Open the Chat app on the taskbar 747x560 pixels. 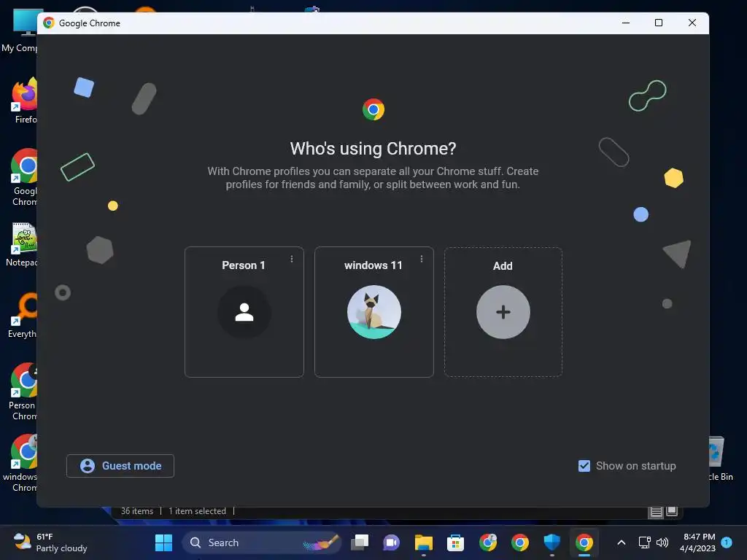[391, 542]
